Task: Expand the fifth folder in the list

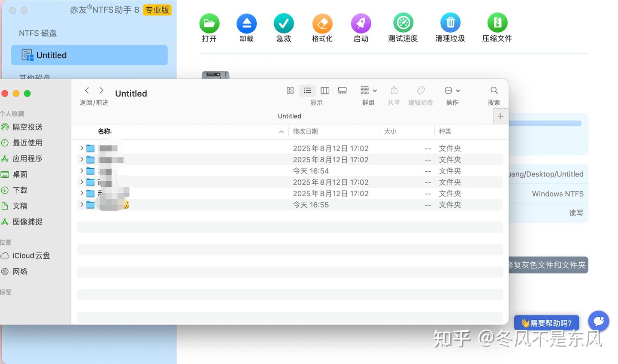Action: tap(82, 193)
